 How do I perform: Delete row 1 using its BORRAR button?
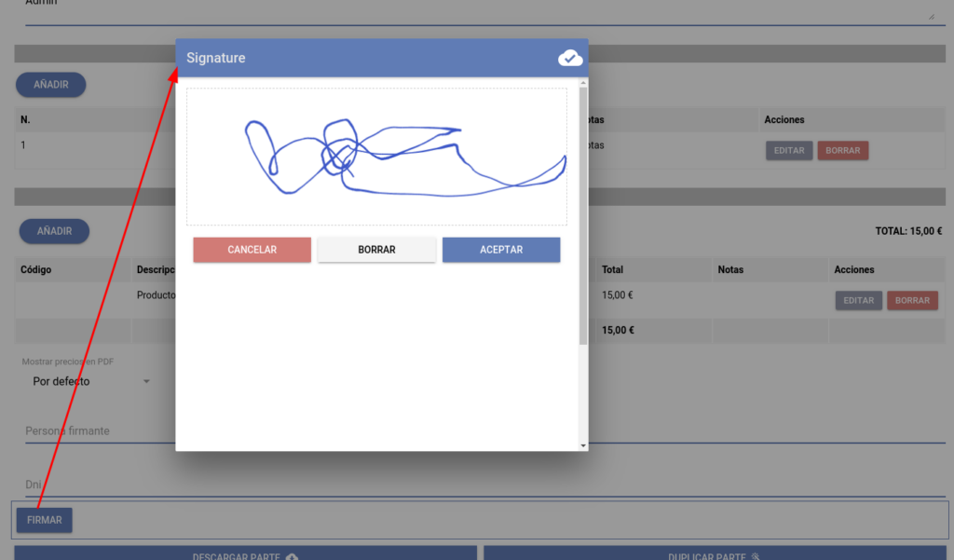[x=842, y=150]
